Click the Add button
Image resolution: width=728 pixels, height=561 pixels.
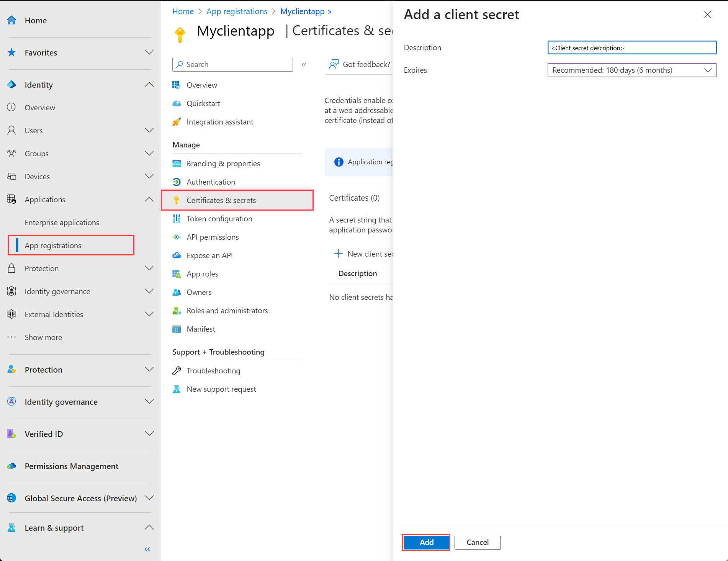click(x=426, y=542)
